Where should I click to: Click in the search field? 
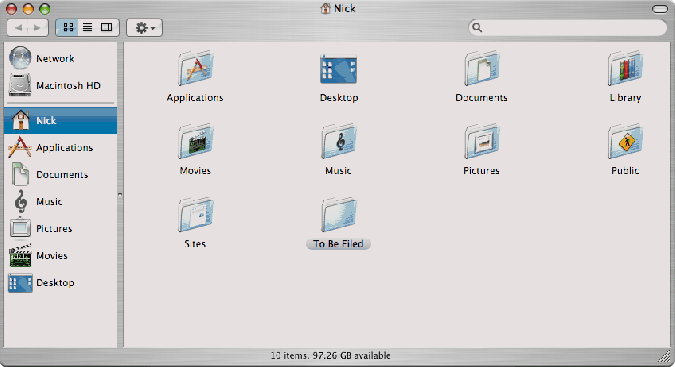(x=567, y=28)
